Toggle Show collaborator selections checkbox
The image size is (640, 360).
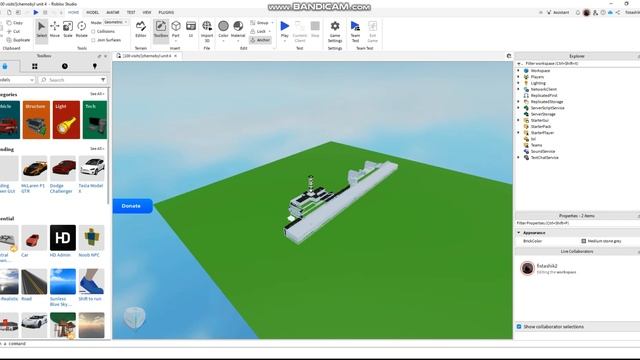(519, 327)
